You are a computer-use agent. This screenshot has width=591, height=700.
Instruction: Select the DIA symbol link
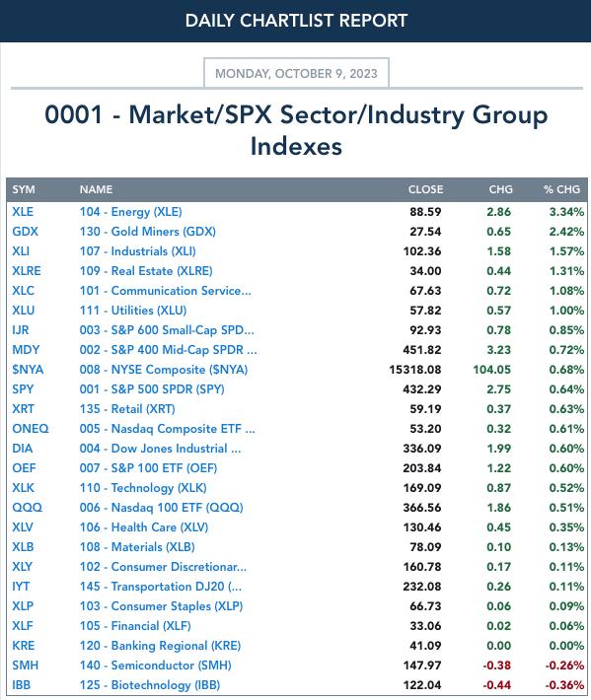23,449
